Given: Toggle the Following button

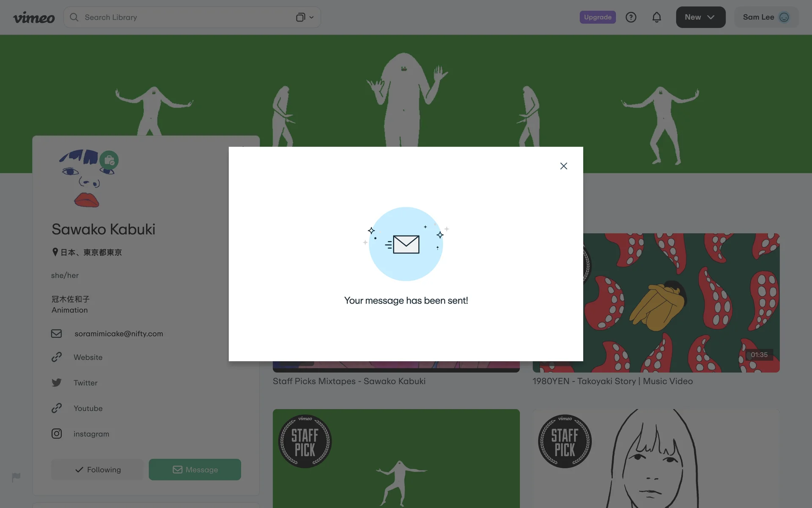Looking at the screenshot, I should click(x=97, y=469).
